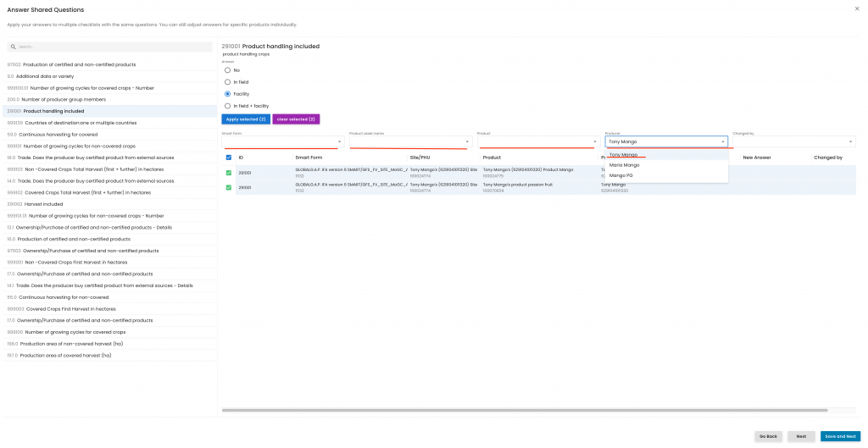Close the Answer Shared Questions dialog
The height and width of the screenshot is (448, 868).
856,8
